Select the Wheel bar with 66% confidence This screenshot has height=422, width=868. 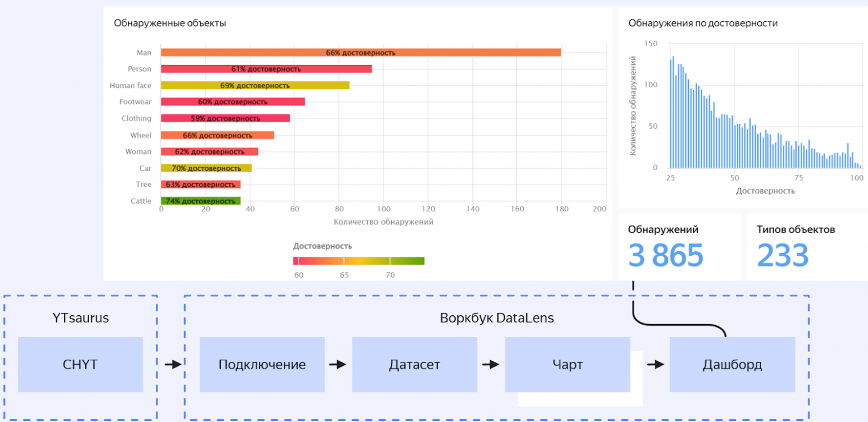[217, 135]
